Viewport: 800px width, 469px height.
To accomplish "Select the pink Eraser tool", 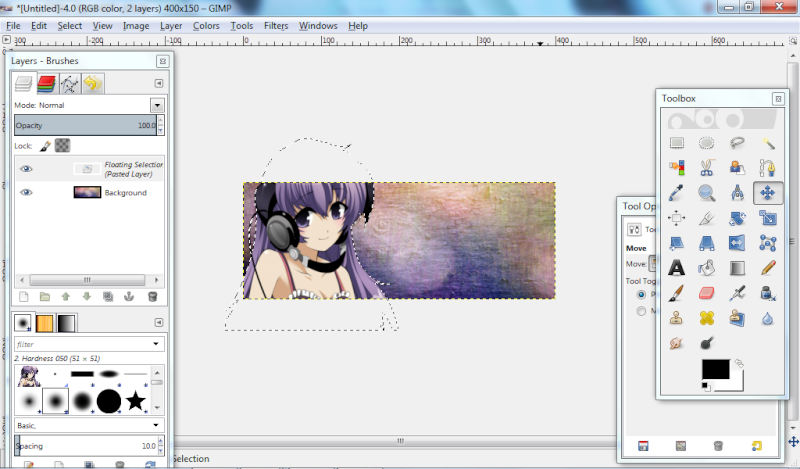I will pyautogui.click(x=707, y=293).
